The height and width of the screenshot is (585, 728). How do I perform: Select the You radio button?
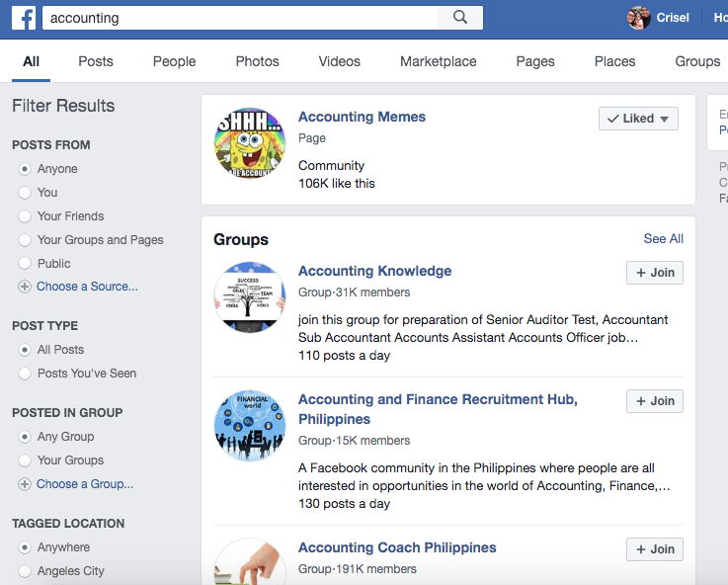pos(25,193)
